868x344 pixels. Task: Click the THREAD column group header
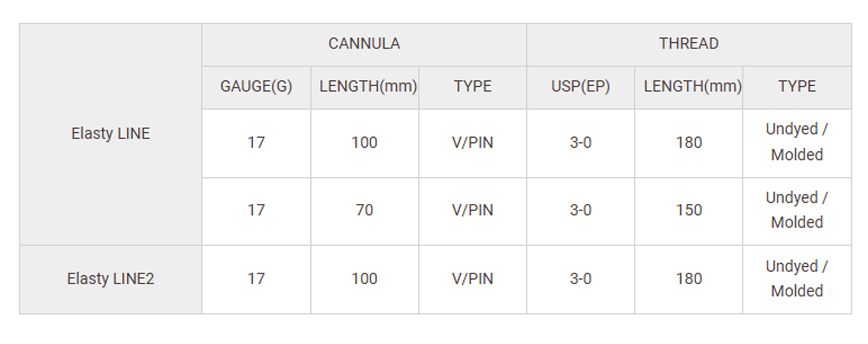tap(688, 44)
